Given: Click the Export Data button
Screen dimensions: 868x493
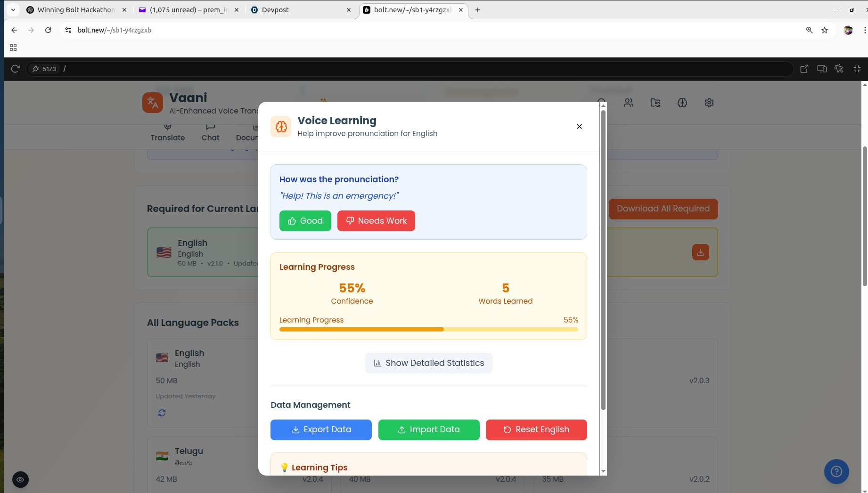Looking at the screenshot, I should point(321,430).
